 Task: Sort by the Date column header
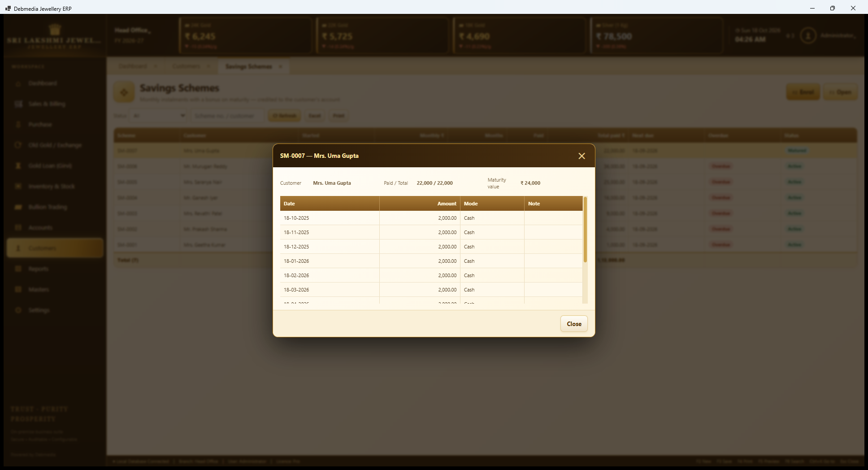pyautogui.click(x=330, y=204)
